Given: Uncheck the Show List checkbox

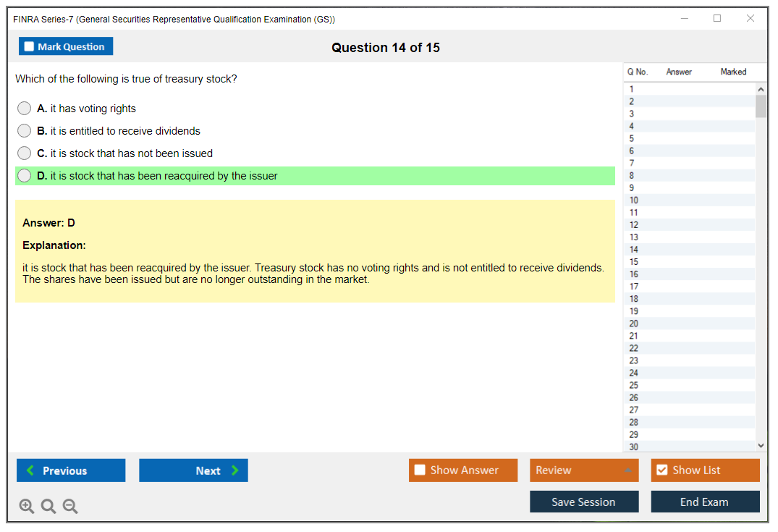Looking at the screenshot, I should click(x=661, y=470).
